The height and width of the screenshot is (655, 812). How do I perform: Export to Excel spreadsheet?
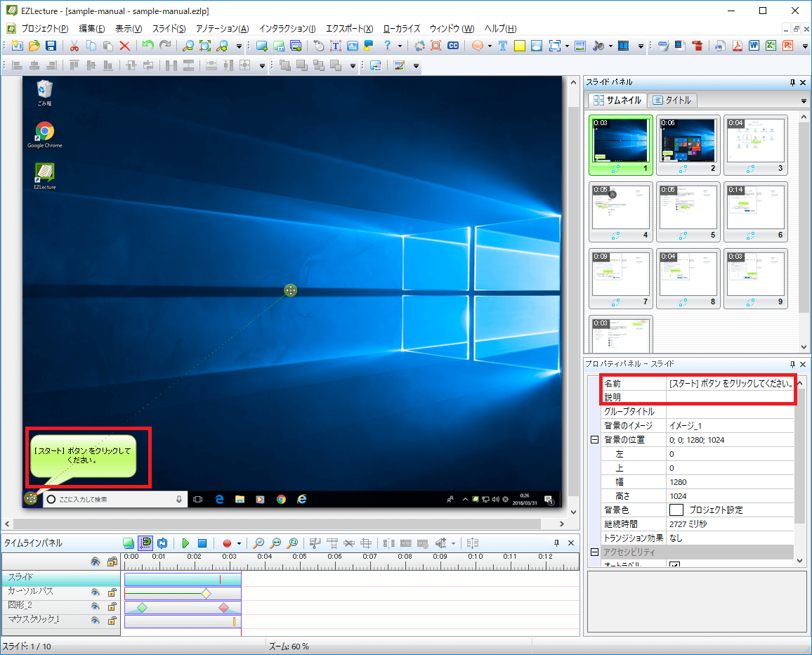[x=771, y=46]
